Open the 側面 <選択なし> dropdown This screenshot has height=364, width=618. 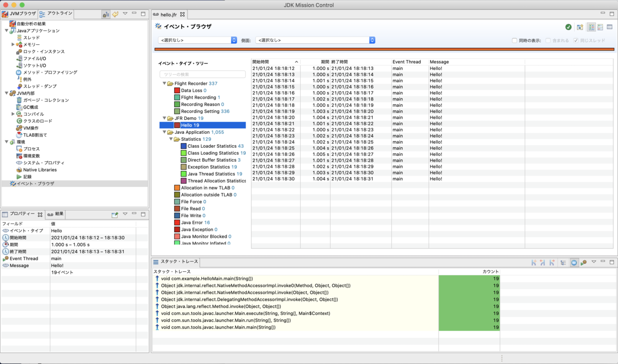pos(315,40)
